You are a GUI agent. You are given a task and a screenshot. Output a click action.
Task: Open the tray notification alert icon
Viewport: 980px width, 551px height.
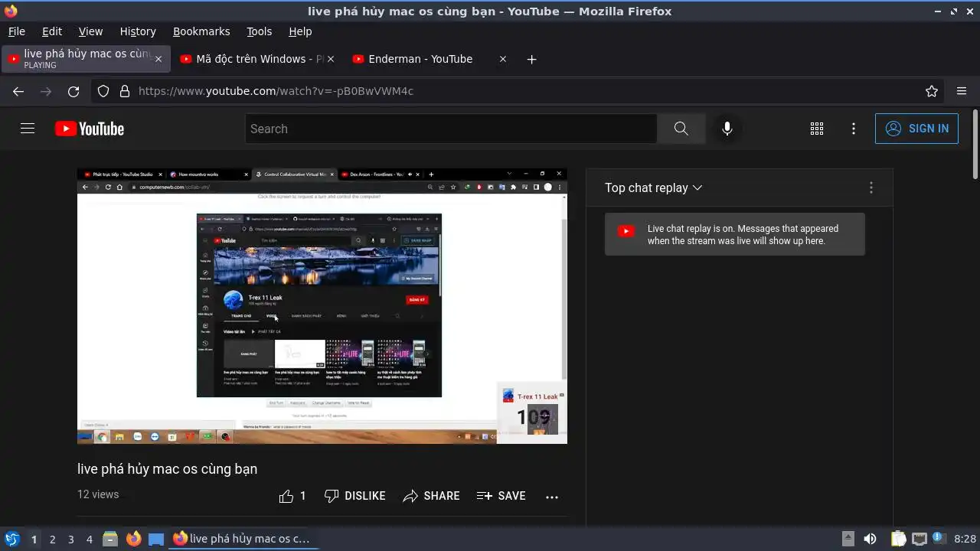pyautogui.click(x=939, y=539)
